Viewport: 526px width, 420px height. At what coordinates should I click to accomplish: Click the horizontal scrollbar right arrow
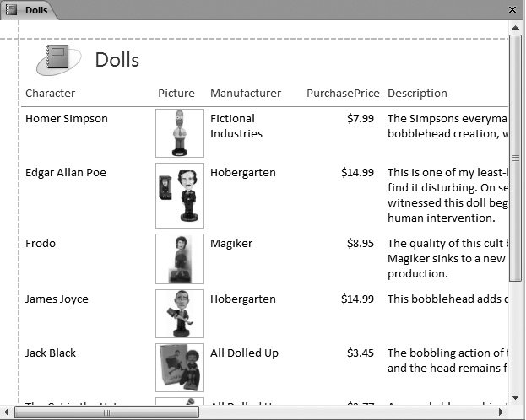click(x=501, y=412)
